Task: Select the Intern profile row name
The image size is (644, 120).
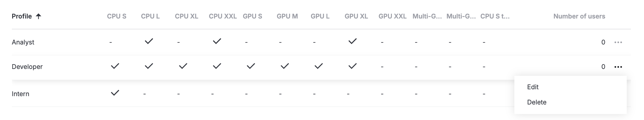Action: coord(20,94)
